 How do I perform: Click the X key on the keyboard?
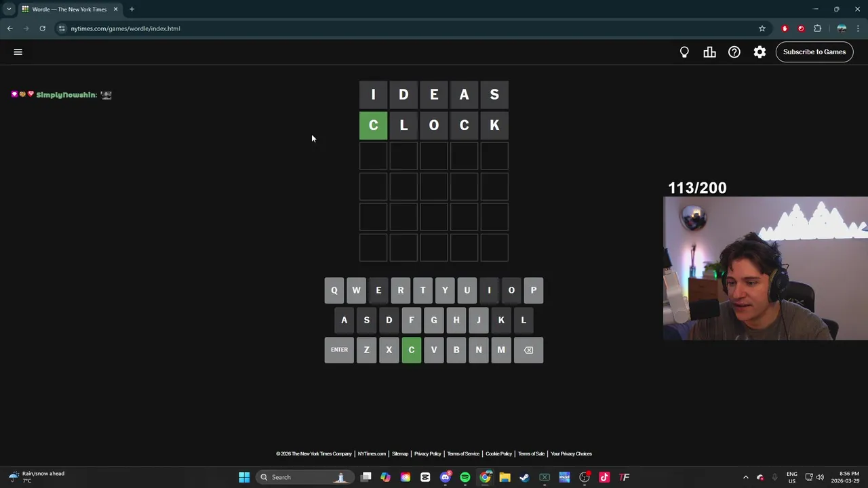click(x=389, y=350)
